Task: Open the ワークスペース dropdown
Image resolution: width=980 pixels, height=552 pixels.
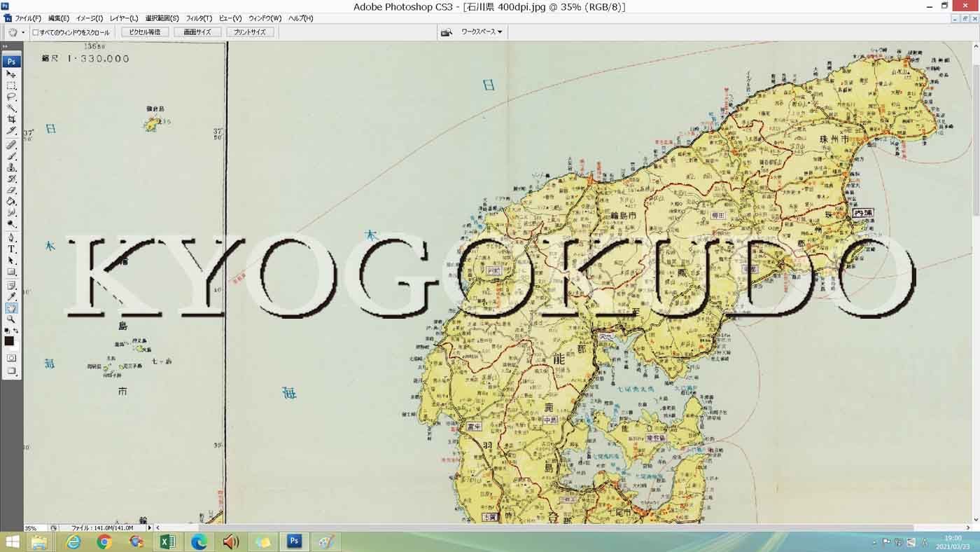Action: pyautogui.click(x=481, y=32)
